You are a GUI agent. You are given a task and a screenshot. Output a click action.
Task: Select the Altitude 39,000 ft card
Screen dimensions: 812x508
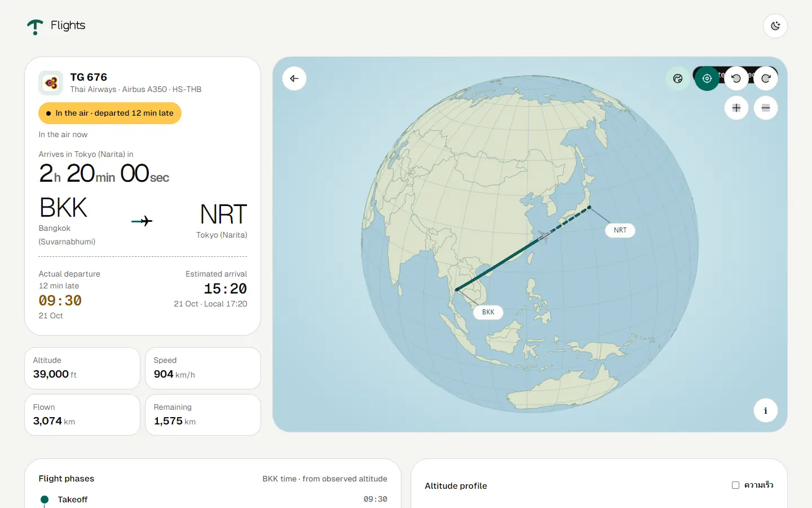82,368
